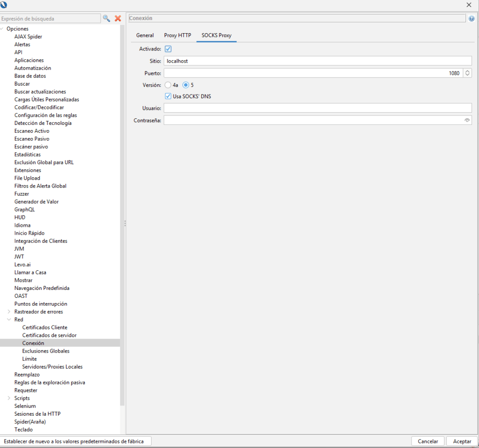Screen dimensions: 479x448
Task: Reveal password with the eye icon
Action: [467, 120]
